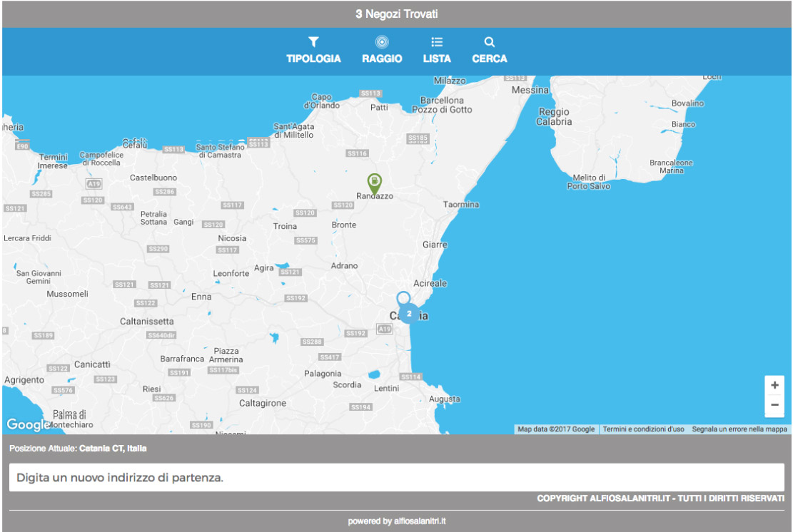The image size is (793, 532).
Task: Click the blue cluster marker numbered 2
Action: 409,314
